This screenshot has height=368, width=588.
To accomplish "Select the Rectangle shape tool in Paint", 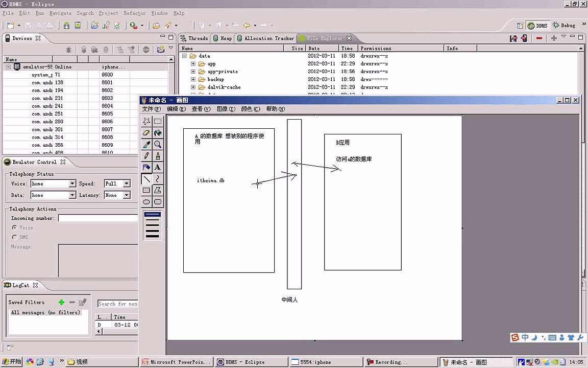I will pos(146,190).
